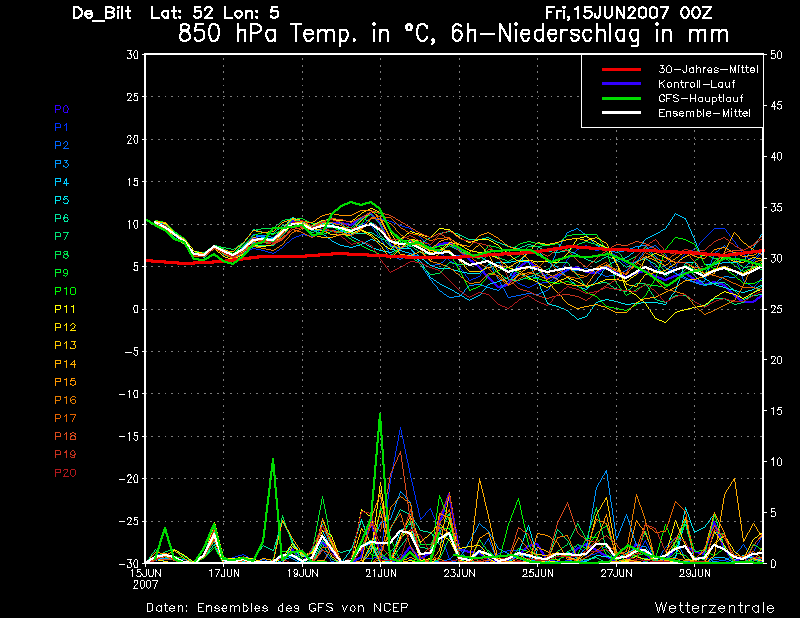Click the Daten: Ensembles des GFS von NCEP caption
Viewport: 800px width, 618px height.
coord(277,608)
